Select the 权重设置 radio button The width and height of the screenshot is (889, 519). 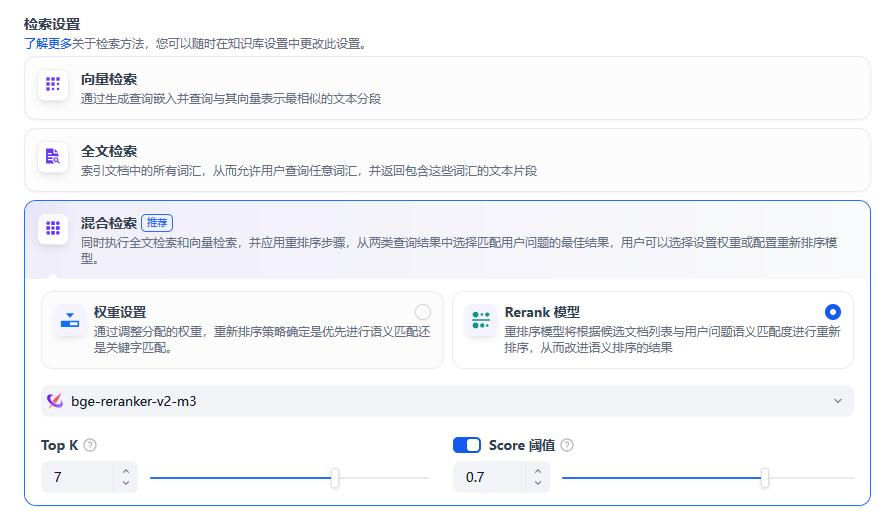(x=422, y=312)
